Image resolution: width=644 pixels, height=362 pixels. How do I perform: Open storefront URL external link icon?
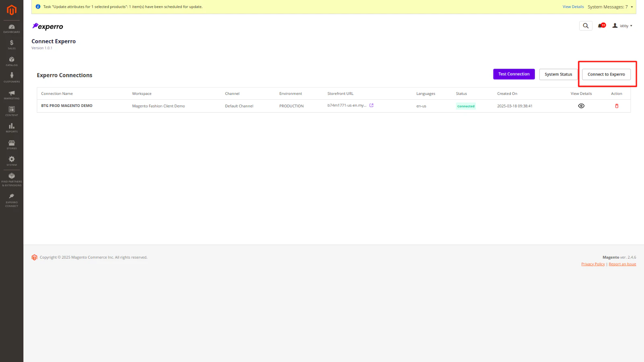[372, 105]
